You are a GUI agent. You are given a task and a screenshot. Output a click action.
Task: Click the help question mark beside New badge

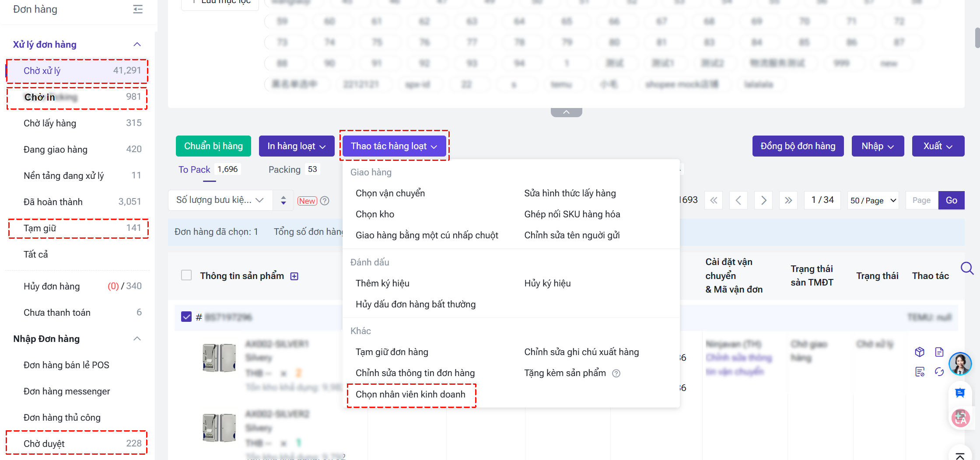click(x=325, y=201)
